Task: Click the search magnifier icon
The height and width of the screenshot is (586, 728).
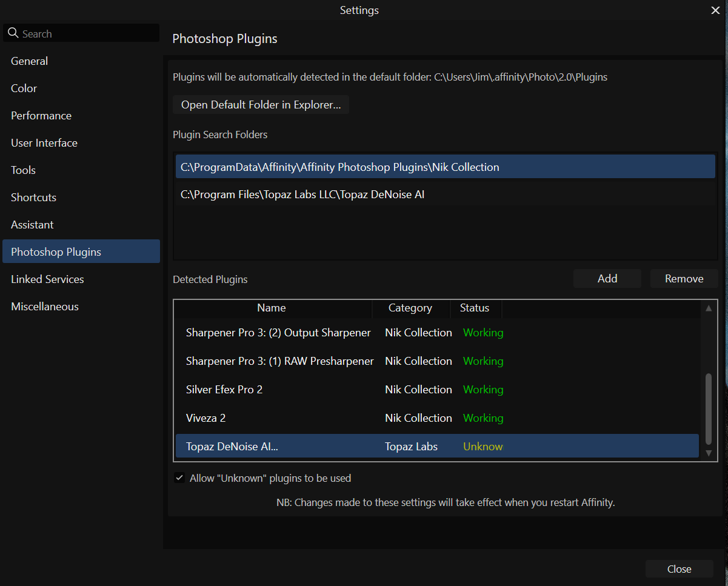Action: (x=13, y=33)
